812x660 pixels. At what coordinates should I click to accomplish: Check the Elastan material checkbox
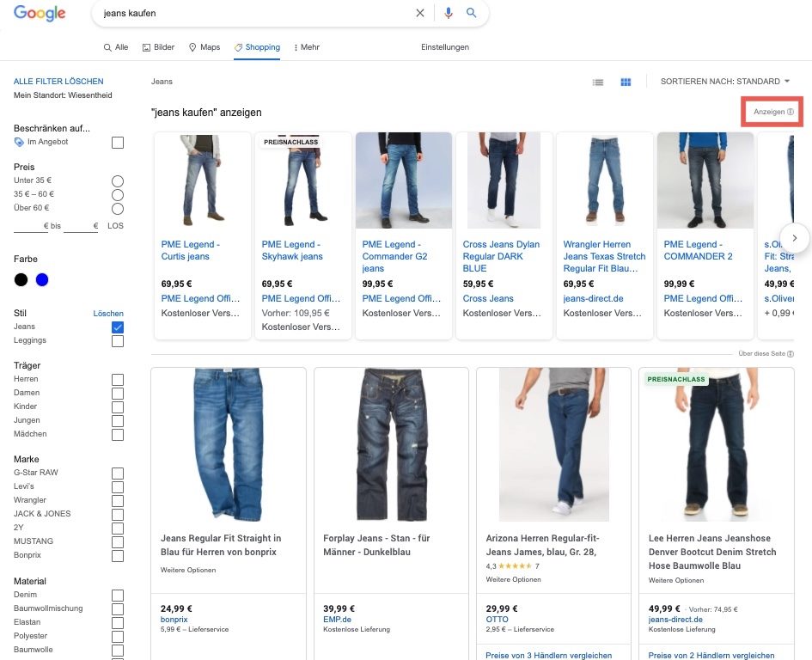118,623
